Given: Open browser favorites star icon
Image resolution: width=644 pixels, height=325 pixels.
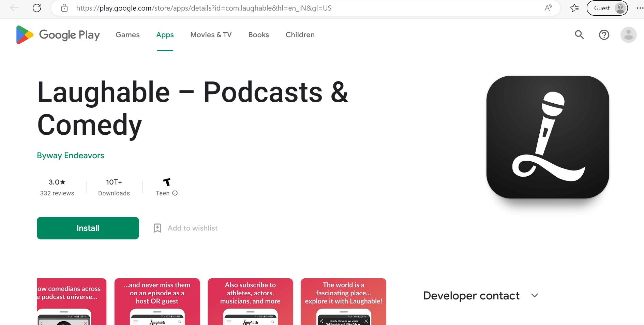Looking at the screenshot, I should click(x=574, y=8).
